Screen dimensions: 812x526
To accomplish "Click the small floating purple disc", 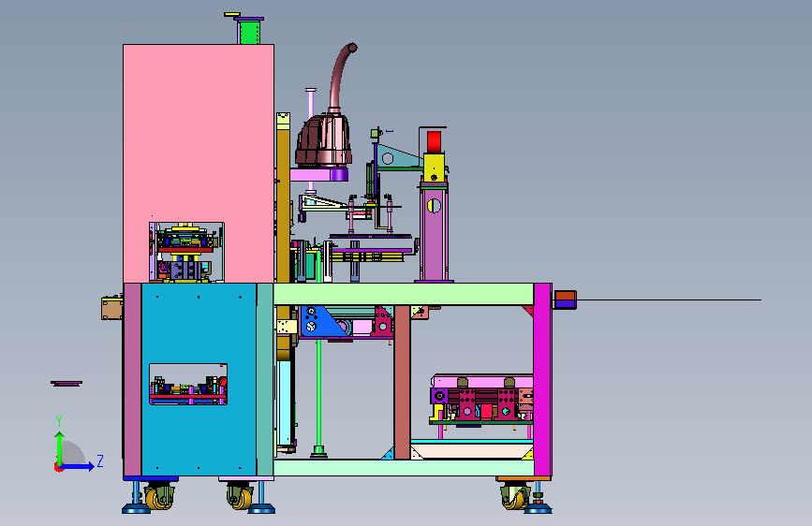I will coord(66,383).
